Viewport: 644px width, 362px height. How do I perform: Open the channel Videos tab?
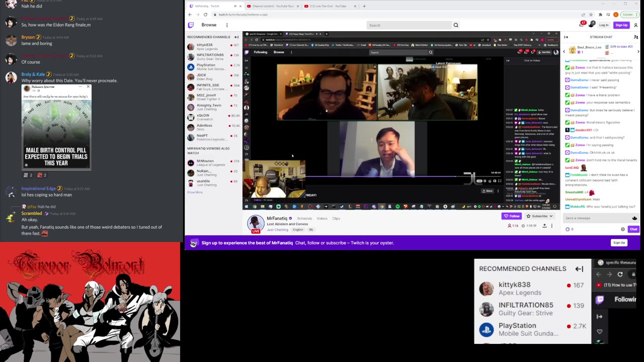click(x=322, y=219)
